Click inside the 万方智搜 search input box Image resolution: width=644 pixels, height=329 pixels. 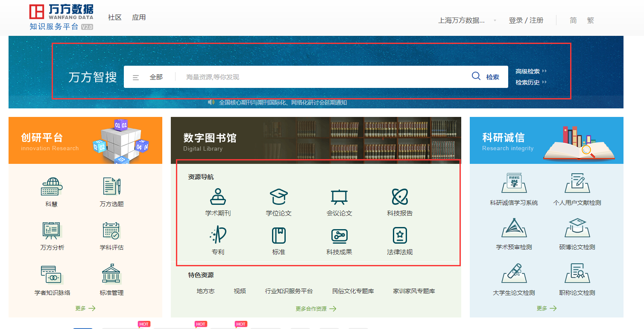tap(299, 77)
